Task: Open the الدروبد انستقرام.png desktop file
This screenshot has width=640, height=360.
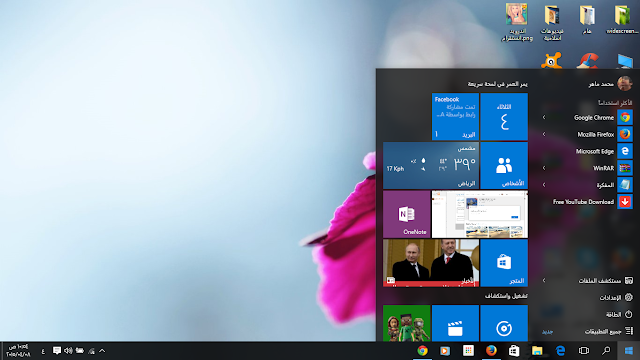Action: coord(517,22)
